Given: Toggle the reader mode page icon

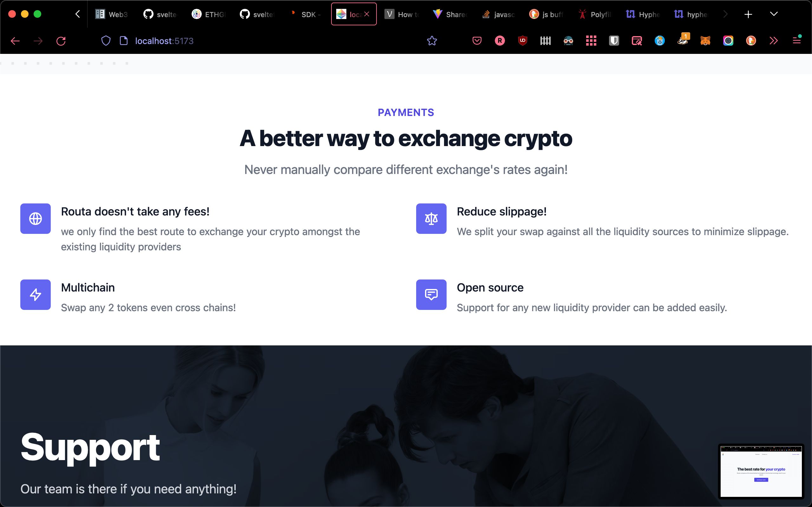Looking at the screenshot, I should coord(123,40).
